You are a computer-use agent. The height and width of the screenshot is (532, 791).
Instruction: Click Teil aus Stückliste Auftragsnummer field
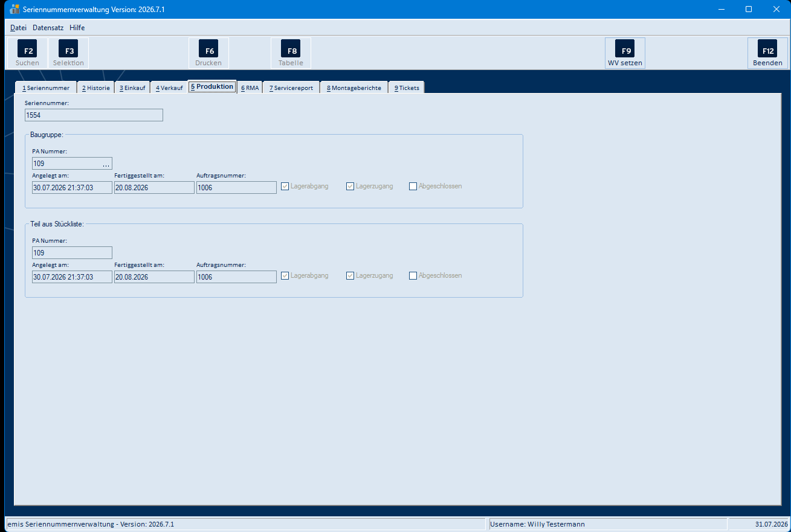(x=237, y=277)
